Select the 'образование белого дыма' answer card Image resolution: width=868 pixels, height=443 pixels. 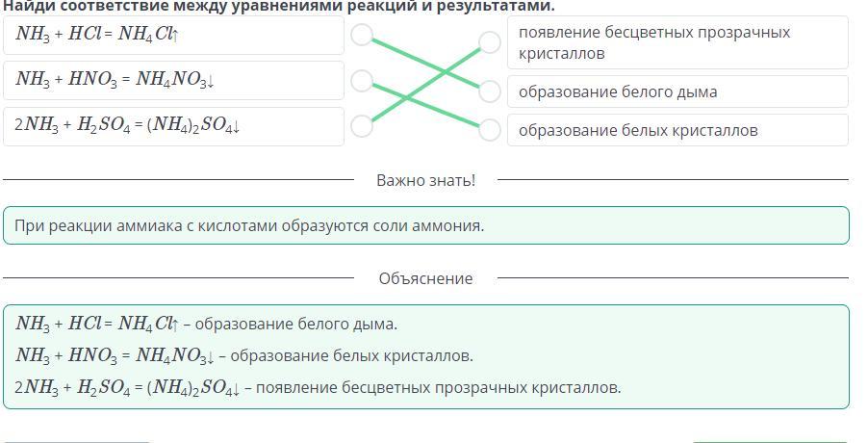click(x=677, y=91)
